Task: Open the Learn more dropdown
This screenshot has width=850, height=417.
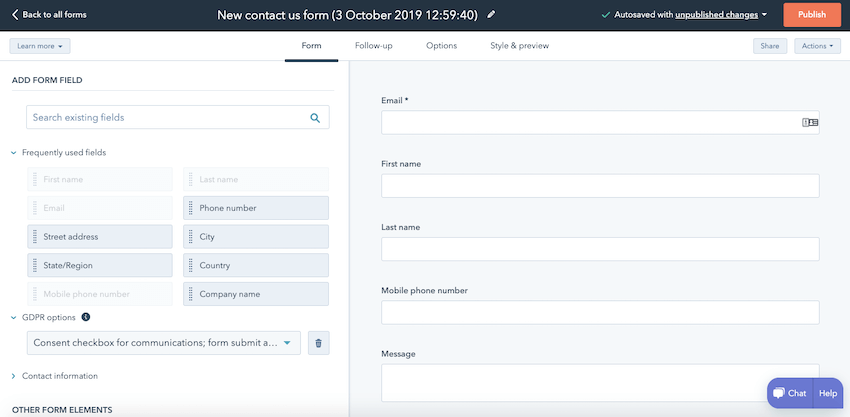Action: pos(40,46)
